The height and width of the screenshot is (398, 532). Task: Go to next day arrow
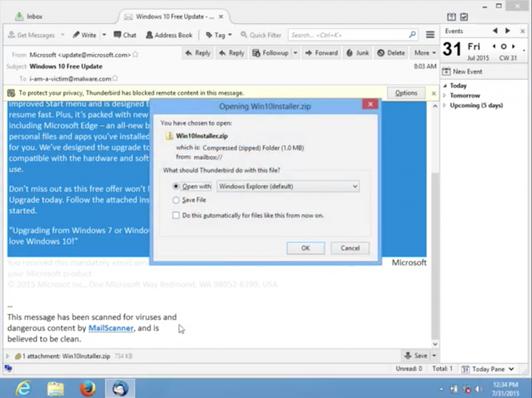pos(514,46)
